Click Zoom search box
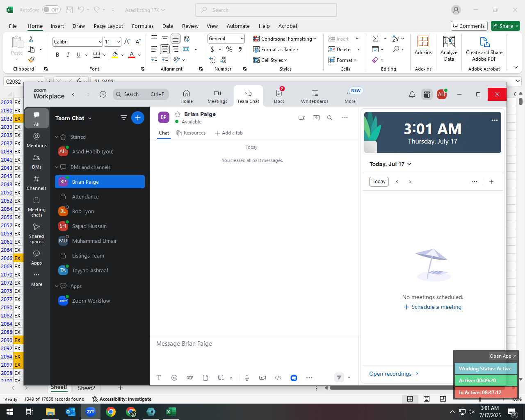This screenshot has height=420, width=525. point(141,94)
